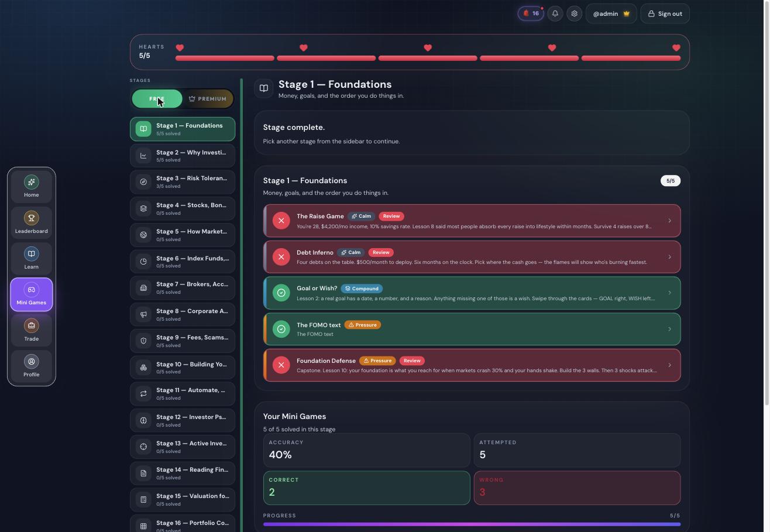
Task: Click Stage 8 Corporate megaphone icon
Action: click(x=143, y=314)
